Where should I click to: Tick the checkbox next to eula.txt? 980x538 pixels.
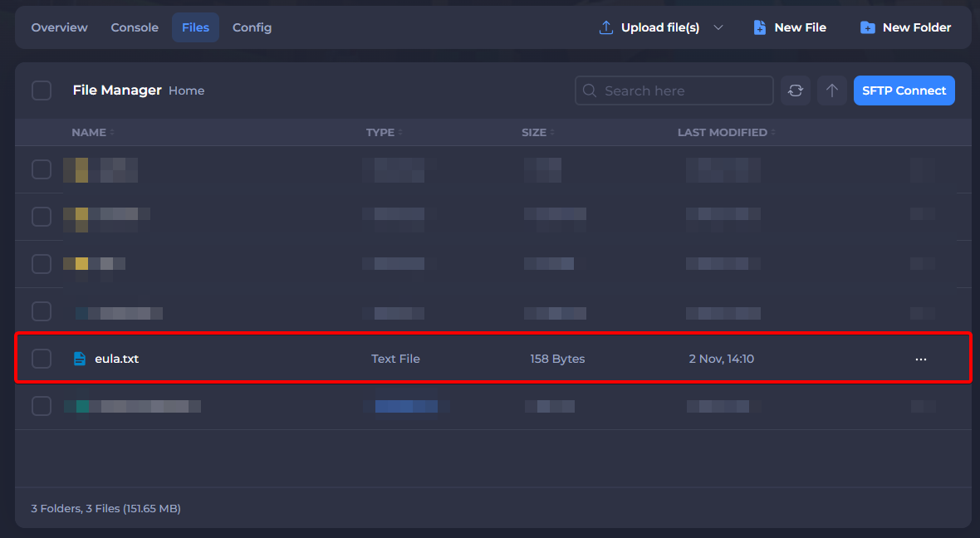click(42, 359)
